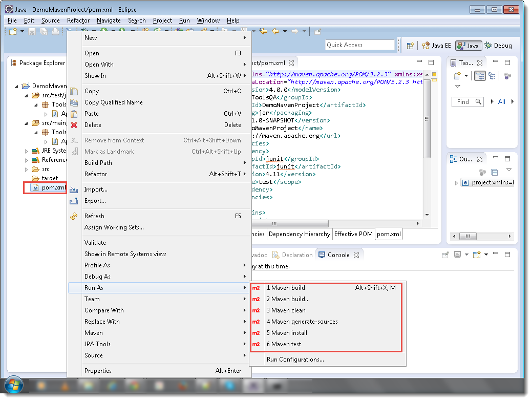Click the Find field in Task List

pos(467,102)
